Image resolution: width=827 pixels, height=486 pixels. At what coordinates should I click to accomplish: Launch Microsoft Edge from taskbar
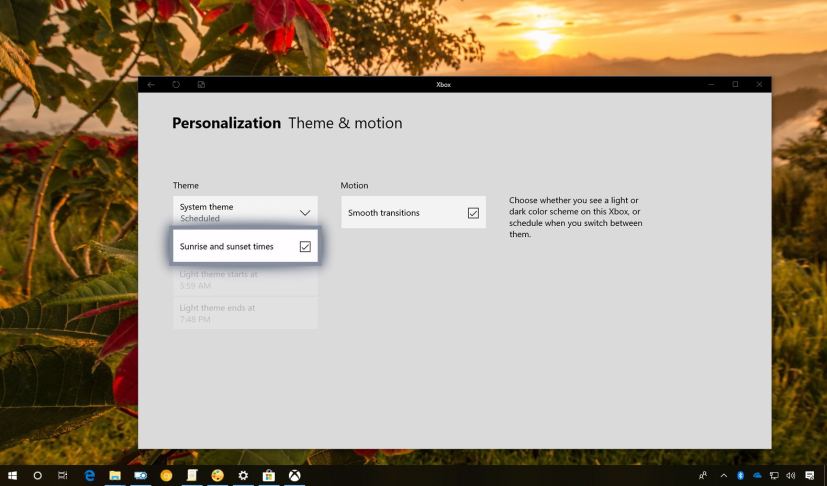90,475
